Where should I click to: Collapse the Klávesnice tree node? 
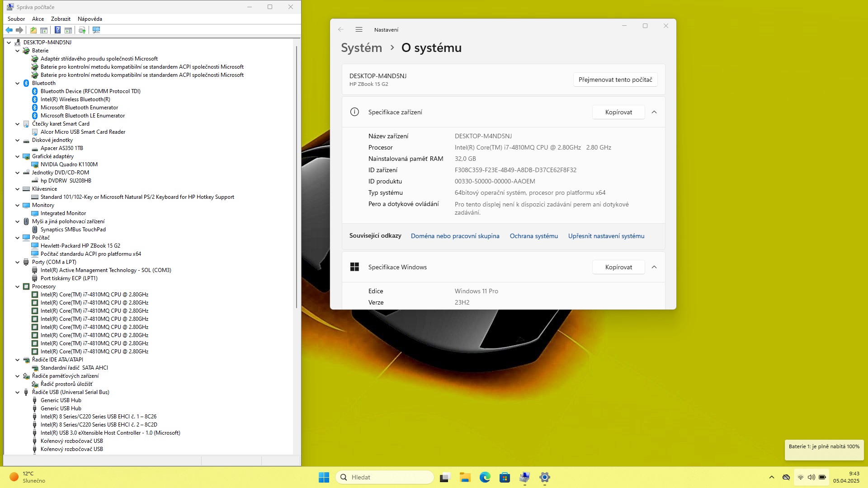coord(18,189)
